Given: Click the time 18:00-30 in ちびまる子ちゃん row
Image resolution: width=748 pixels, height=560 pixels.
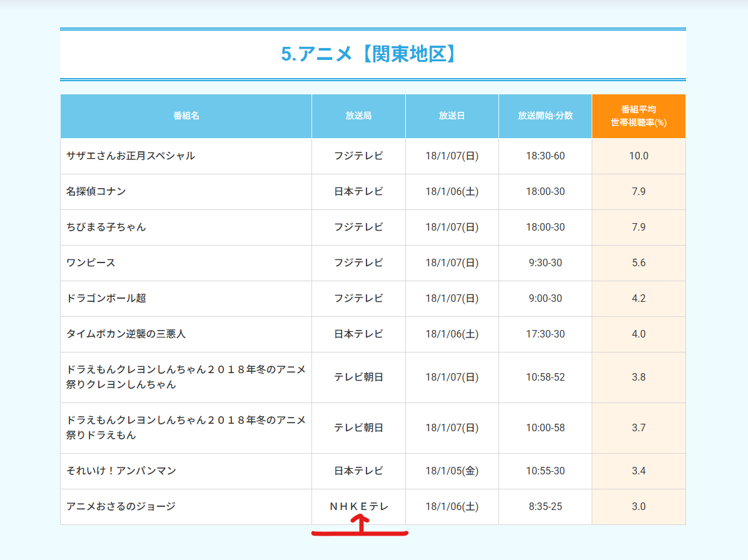Looking at the screenshot, I should [545, 227].
